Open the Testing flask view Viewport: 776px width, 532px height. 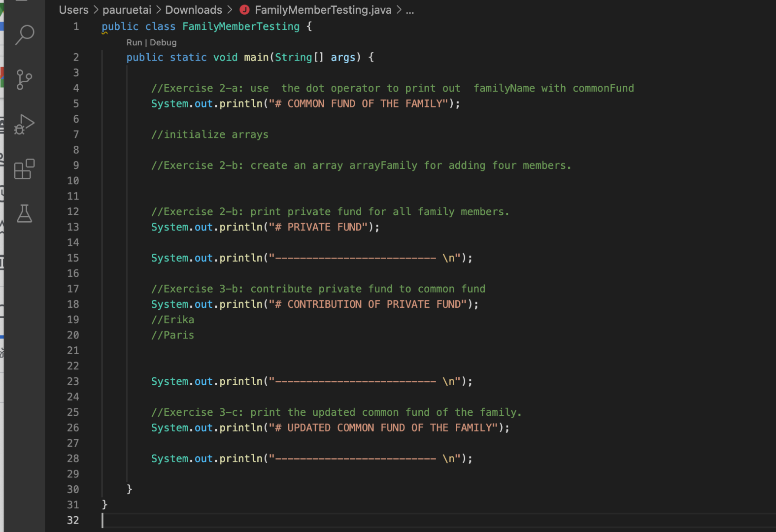[24, 213]
